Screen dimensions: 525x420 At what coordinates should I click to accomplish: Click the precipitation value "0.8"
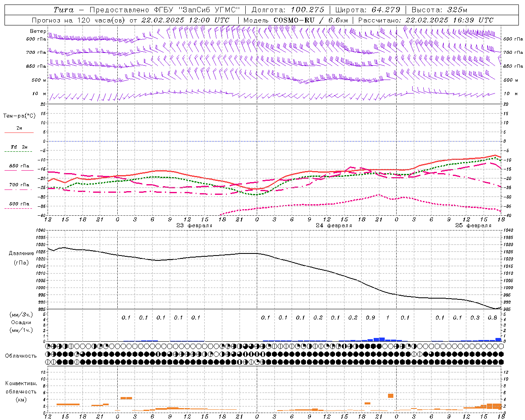pos(493,317)
